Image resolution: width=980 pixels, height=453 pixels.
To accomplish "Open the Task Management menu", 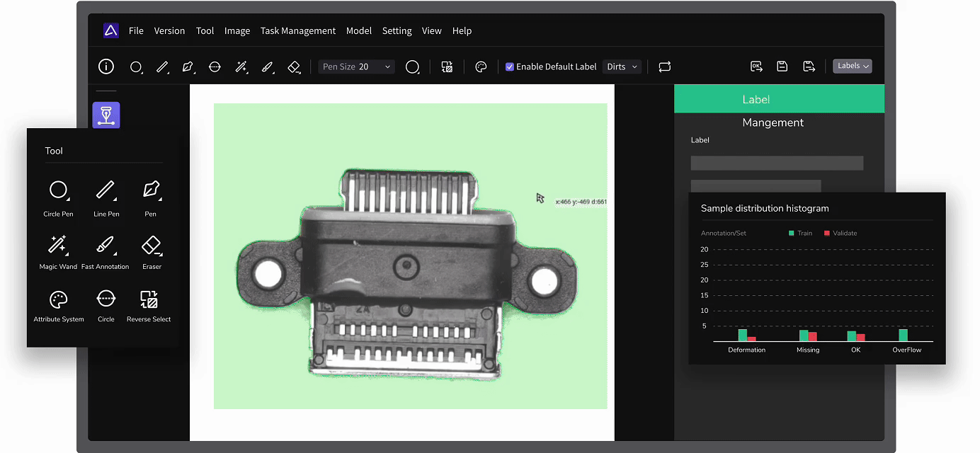I will (297, 31).
